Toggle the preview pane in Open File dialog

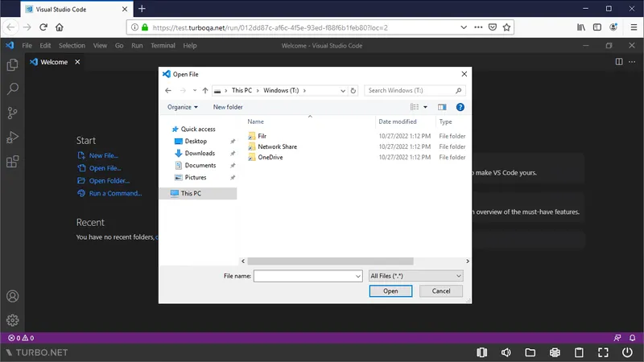[442, 107]
